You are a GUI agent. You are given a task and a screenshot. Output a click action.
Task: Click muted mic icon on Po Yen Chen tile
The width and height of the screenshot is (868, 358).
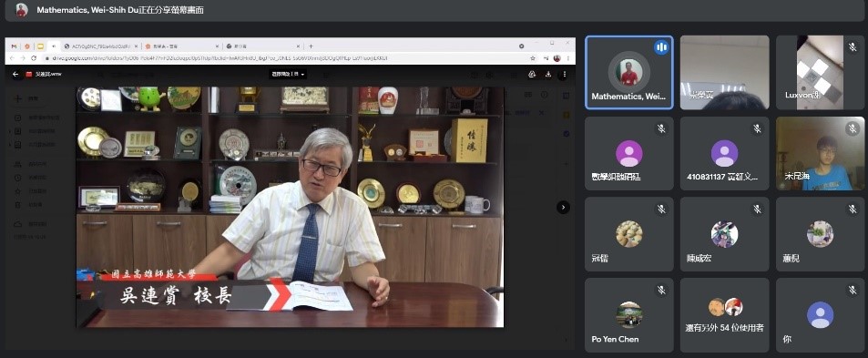click(661, 290)
